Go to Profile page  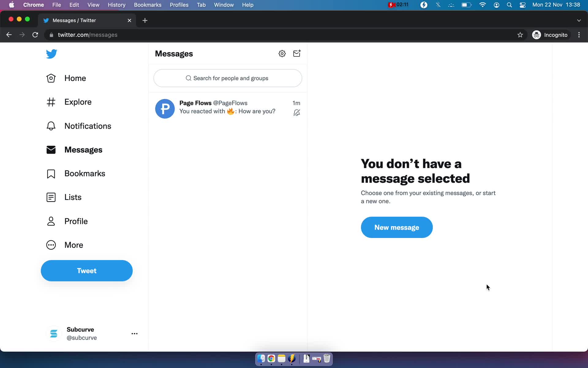(x=67, y=221)
